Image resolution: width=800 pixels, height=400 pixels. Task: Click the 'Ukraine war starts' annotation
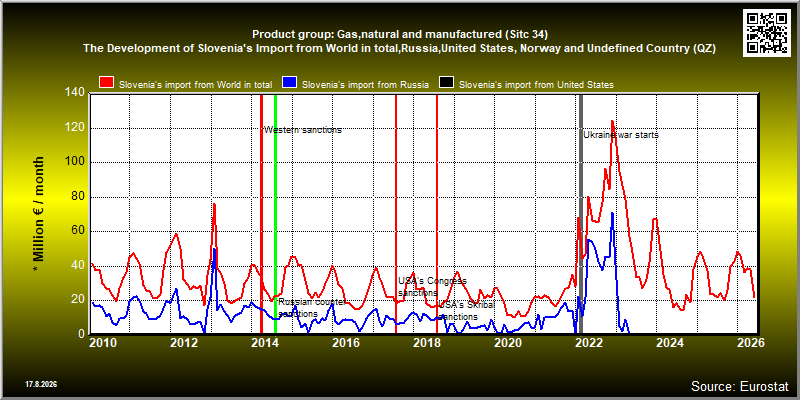pyautogui.click(x=621, y=135)
